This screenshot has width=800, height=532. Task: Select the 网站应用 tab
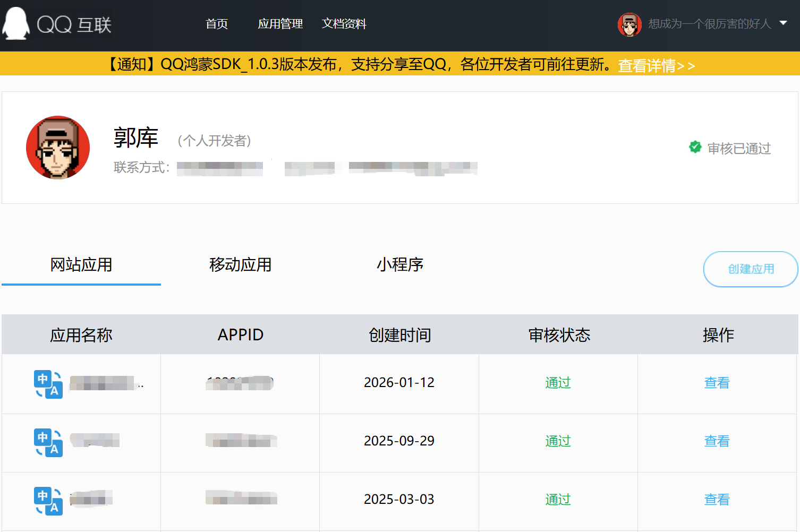click(x=81, y=265)
